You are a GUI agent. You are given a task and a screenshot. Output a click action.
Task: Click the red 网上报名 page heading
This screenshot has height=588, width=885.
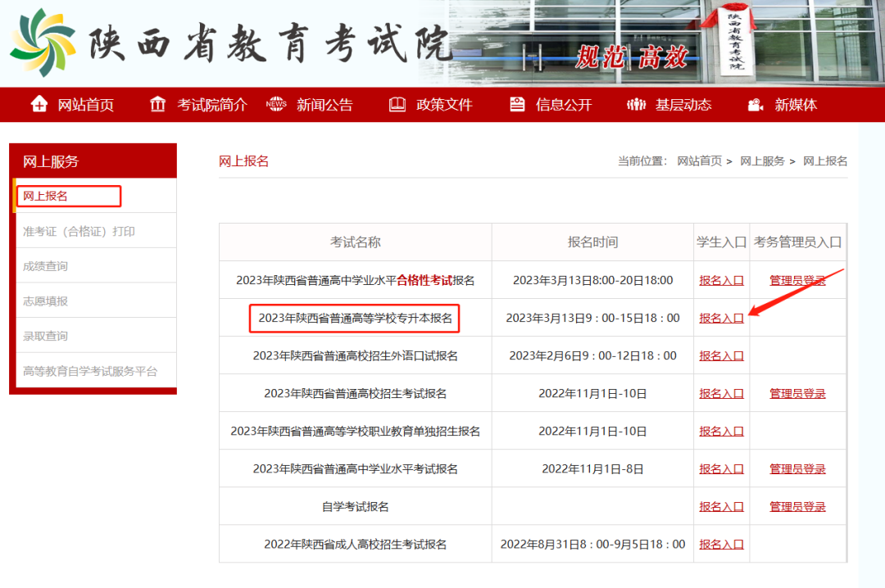244,161
